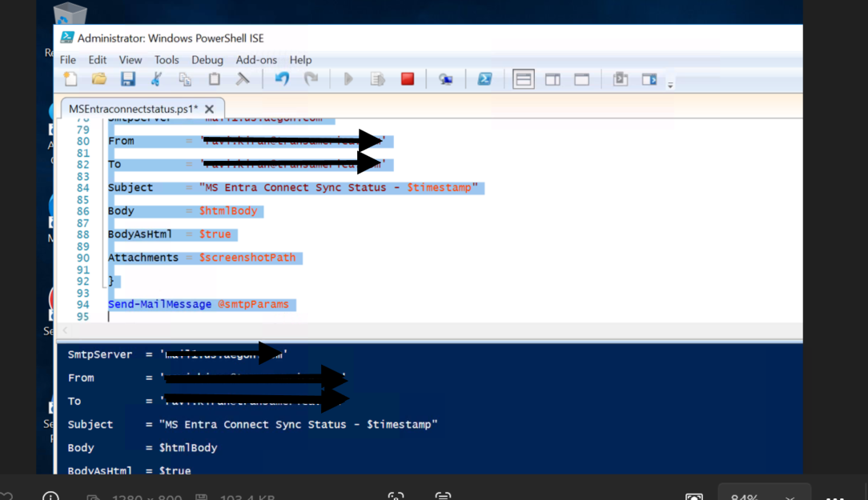
Task: Open the Debug menu
Action: [207, 60]
